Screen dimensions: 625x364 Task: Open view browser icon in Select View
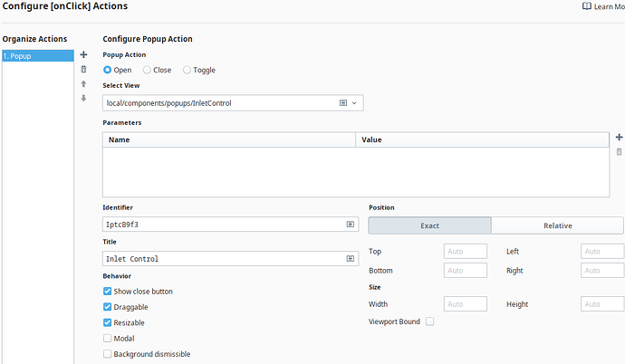[343, 103]
